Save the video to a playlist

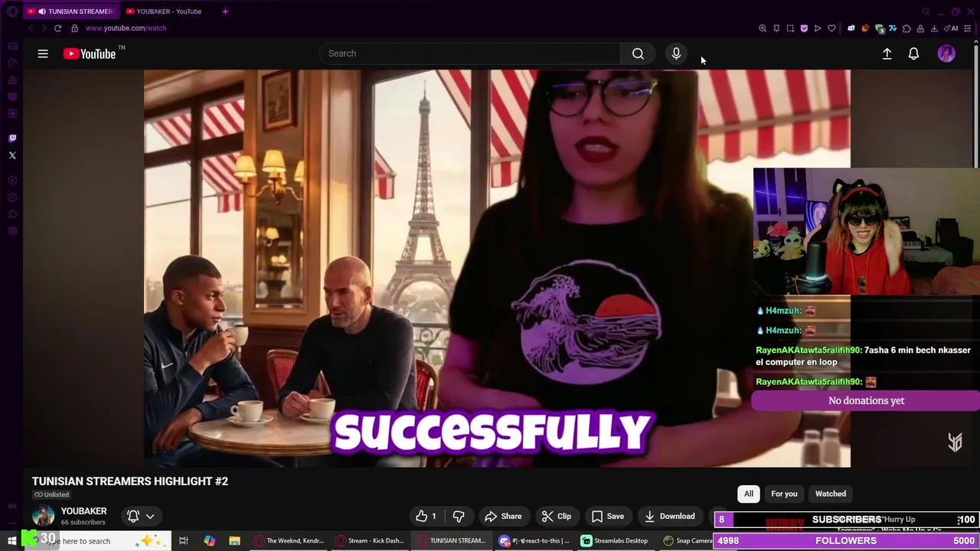pyautogui.click(x=608, y=517)
